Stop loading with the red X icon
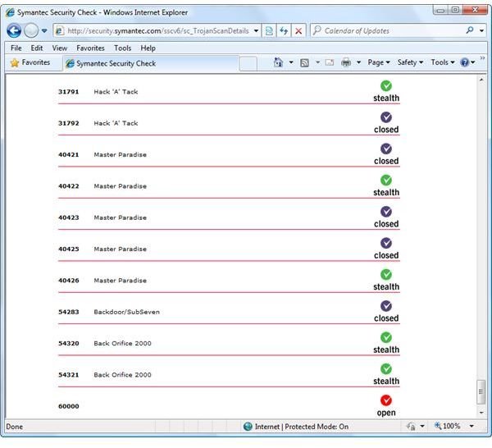This screenshot has width=492, height=448. click(298, 30)
